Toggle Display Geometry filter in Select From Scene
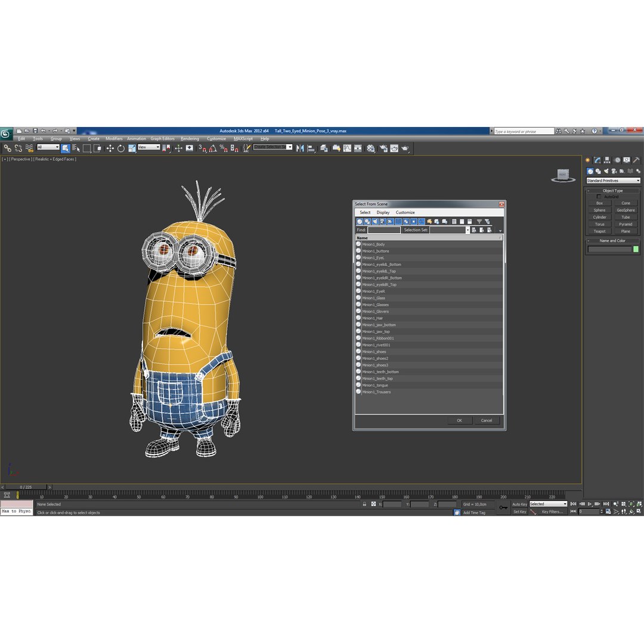Screen dimensions: 644x644 [360, 221]
